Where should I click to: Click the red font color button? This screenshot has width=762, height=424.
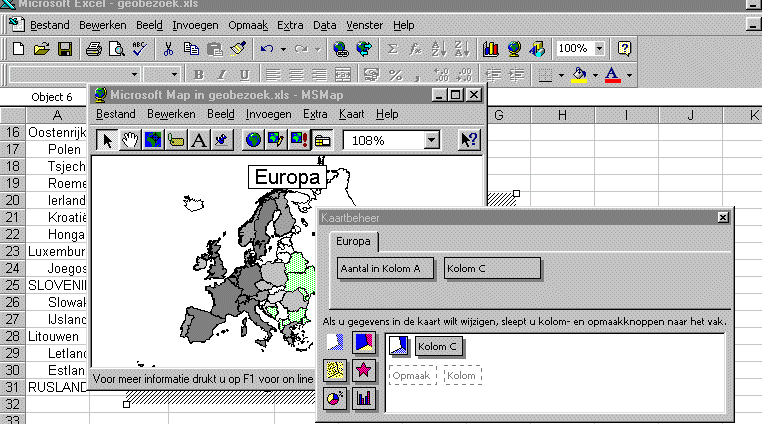point(612,75)
